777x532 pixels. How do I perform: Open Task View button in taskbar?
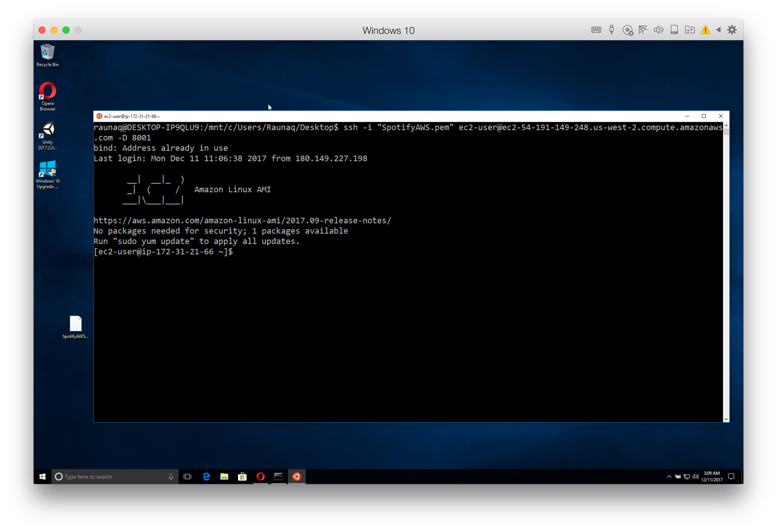(x=187, y=477)
